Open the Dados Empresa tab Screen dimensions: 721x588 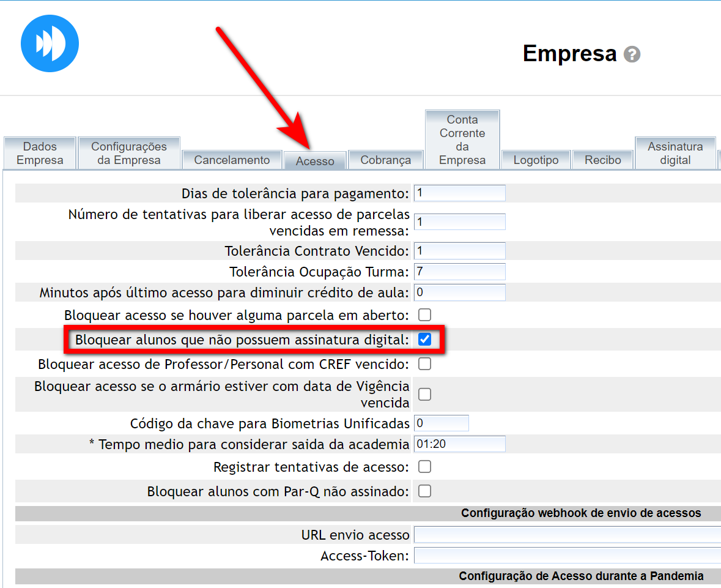(x=40, y=153)
